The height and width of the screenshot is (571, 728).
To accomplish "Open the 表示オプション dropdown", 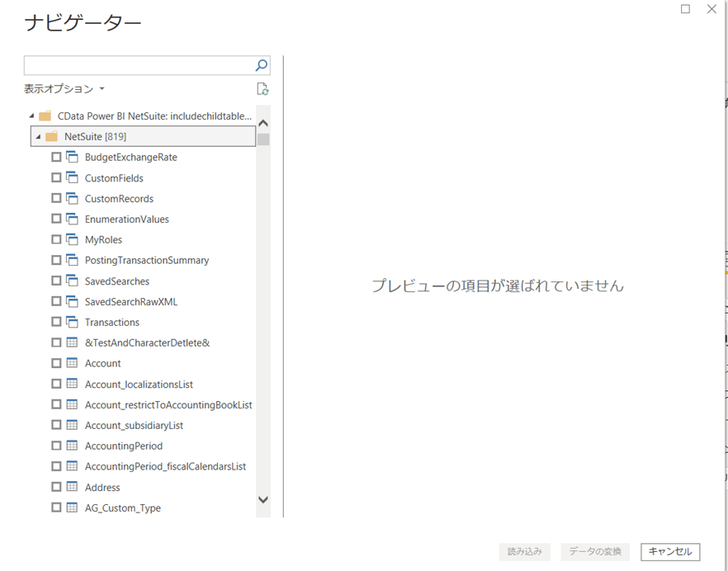I will (64, 88).
